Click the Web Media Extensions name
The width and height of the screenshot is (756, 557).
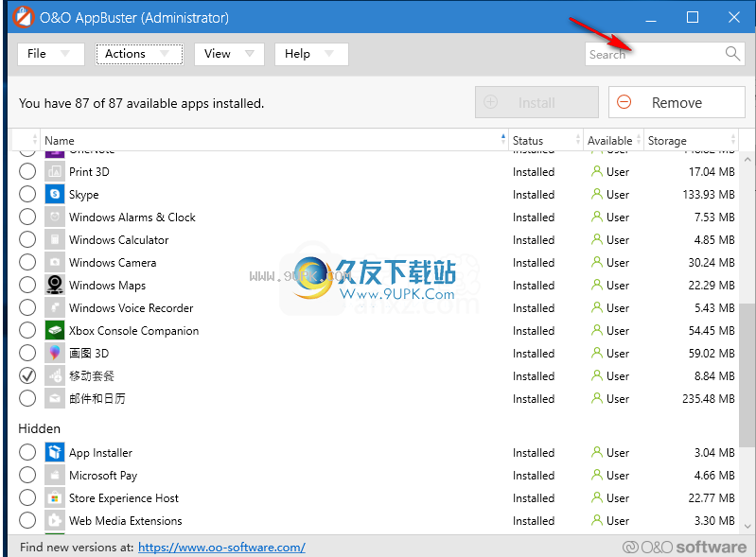click(125, 521)
